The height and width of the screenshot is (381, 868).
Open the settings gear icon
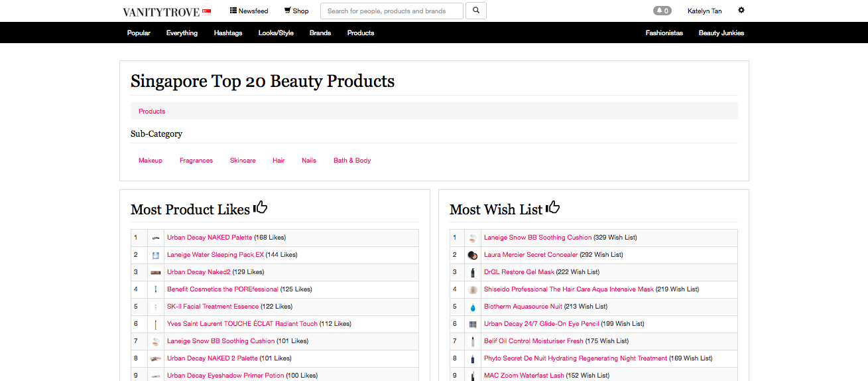(741, 11)
